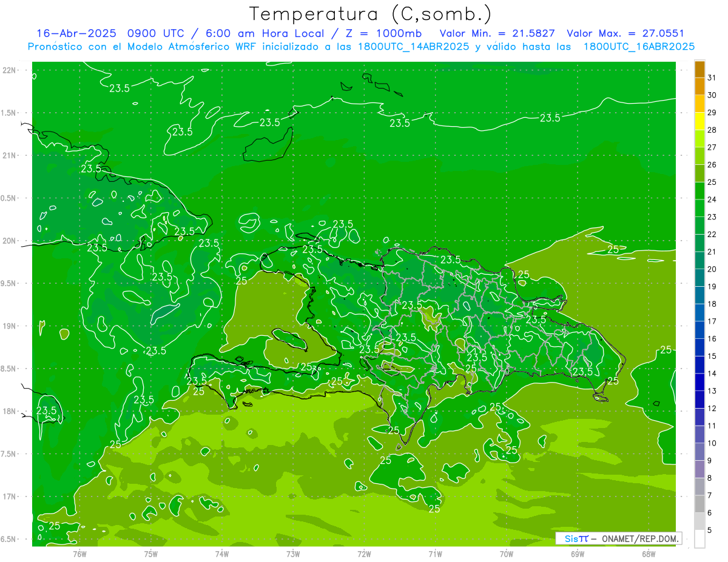Click the '71W' longitude label
Screen dimensions: 728x562
click(435, 554)
